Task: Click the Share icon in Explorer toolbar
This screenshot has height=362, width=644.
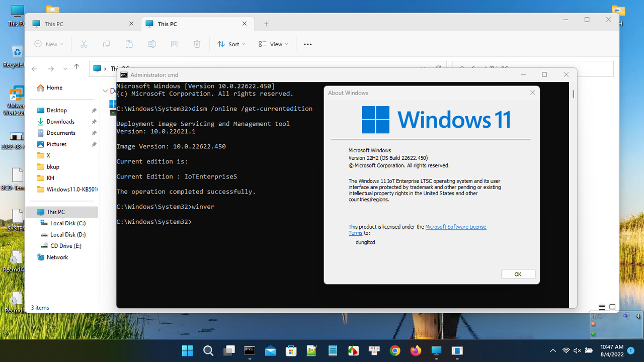Action: coord(175,44)
